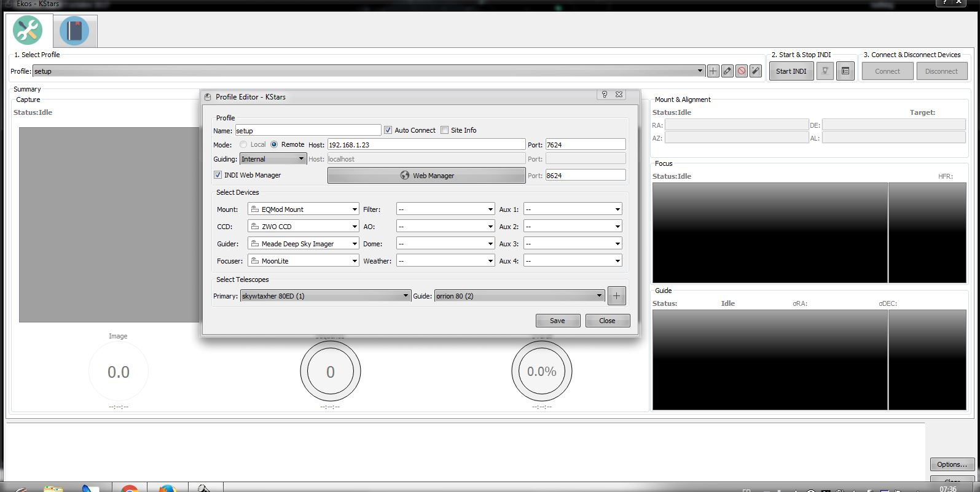
Task: Expand the Filter device dropdown
Action: (x=445, y=209)
